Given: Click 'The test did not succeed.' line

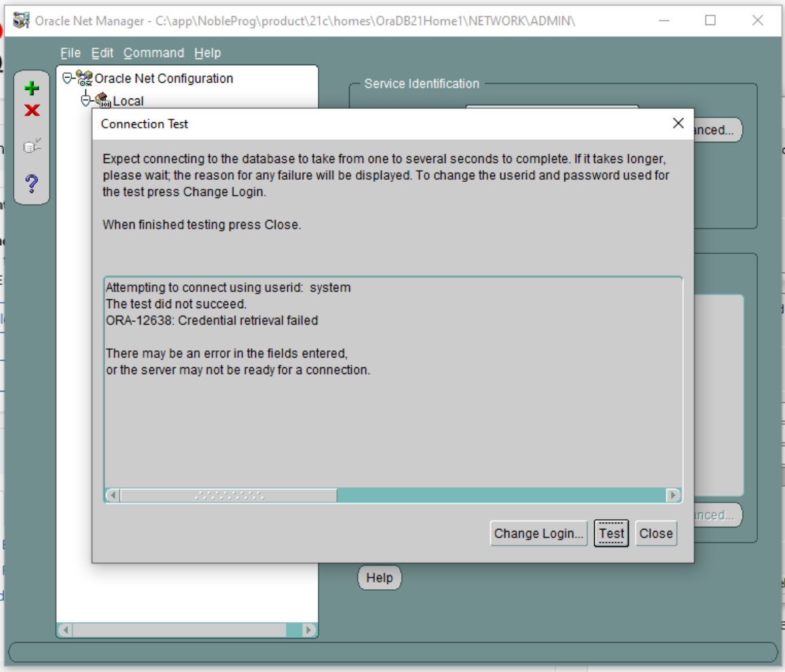Looking at the screenshot, I should coord(177,303).
